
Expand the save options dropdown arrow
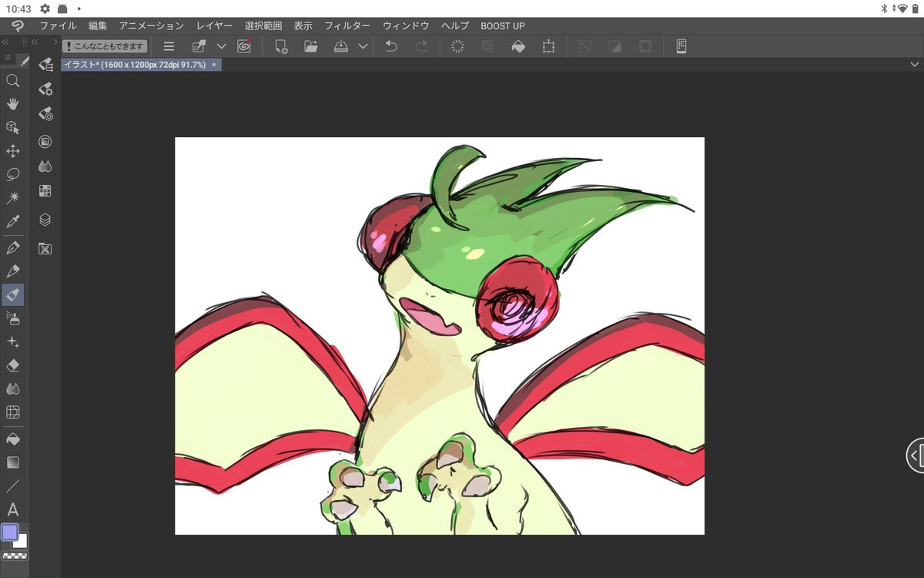coord(363,46)
